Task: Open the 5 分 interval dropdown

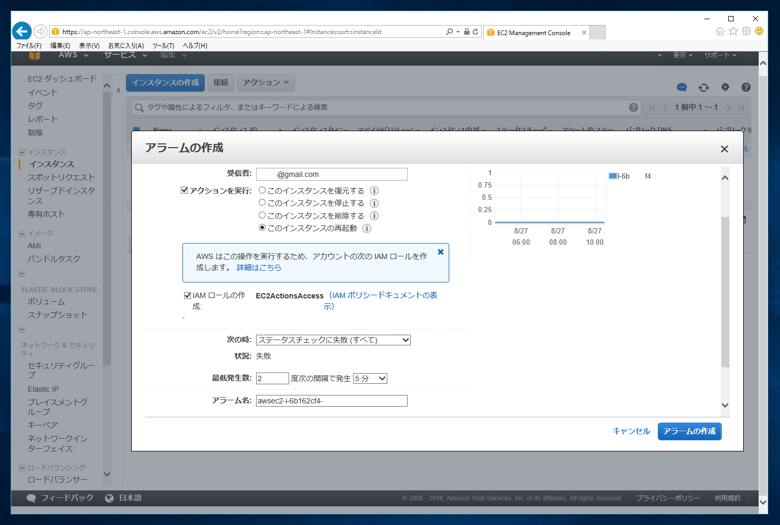Action: [x=370, y=379]
